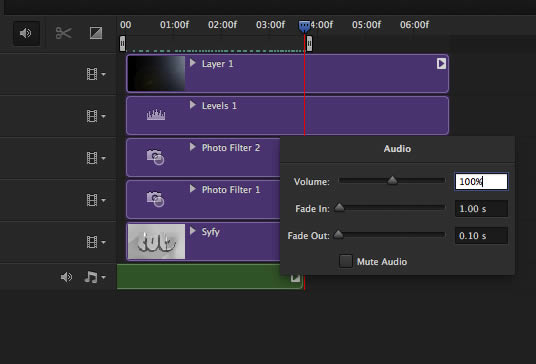Click the 06:00f ruler time label
536x364 pixels.
click(414, 25)
